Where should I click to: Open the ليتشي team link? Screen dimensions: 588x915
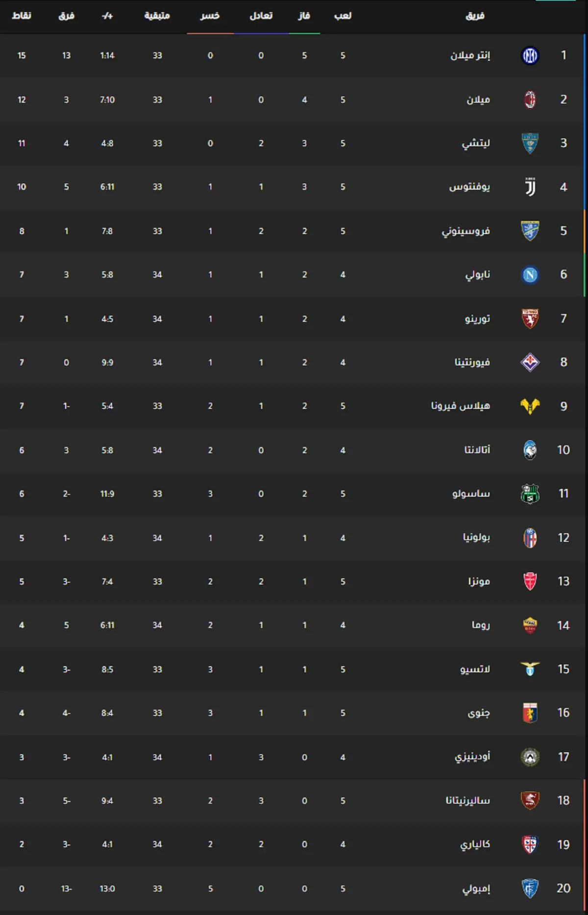click(x=476, y=143)
